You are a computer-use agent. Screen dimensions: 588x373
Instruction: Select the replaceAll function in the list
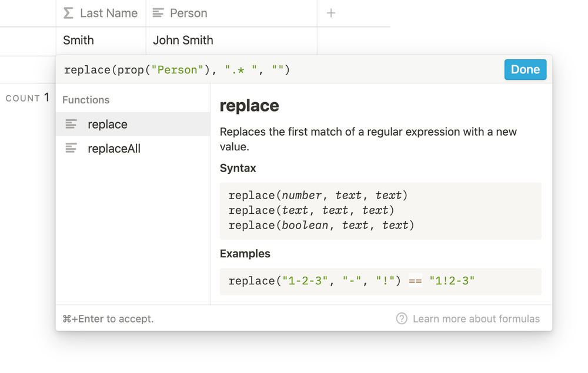pyautogui.click(x=114, y=149)
